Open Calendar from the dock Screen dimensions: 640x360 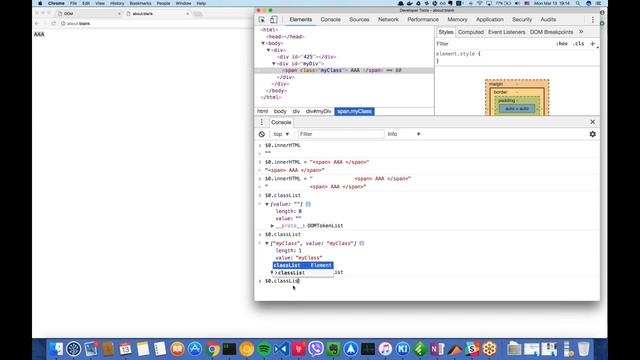click(126, 349)
